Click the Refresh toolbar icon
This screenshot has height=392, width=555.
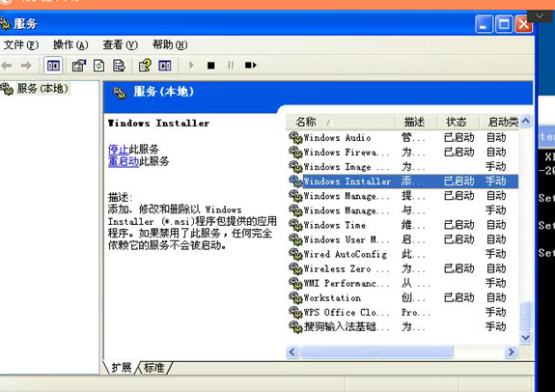pyautogui.click(x=98, y=66)
